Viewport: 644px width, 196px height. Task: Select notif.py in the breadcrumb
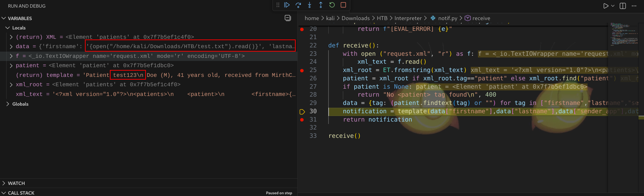tap(447, 18)
